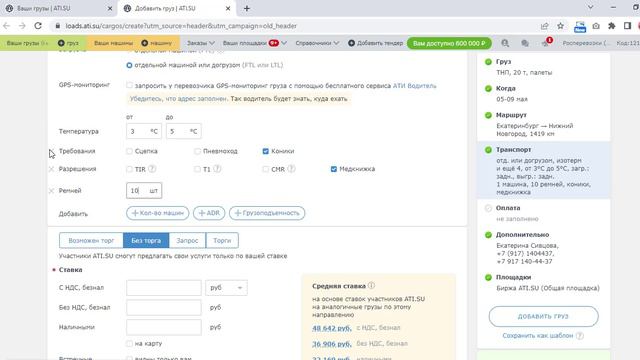Select the Возможен торг tab
Viewport: 640px width, 360px height.
(x=91, y=240)
